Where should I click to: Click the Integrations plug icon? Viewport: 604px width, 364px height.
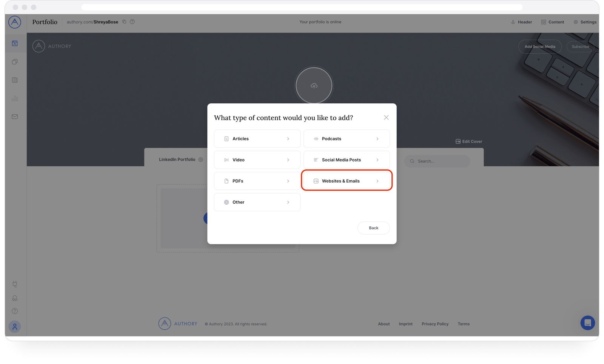15,284
